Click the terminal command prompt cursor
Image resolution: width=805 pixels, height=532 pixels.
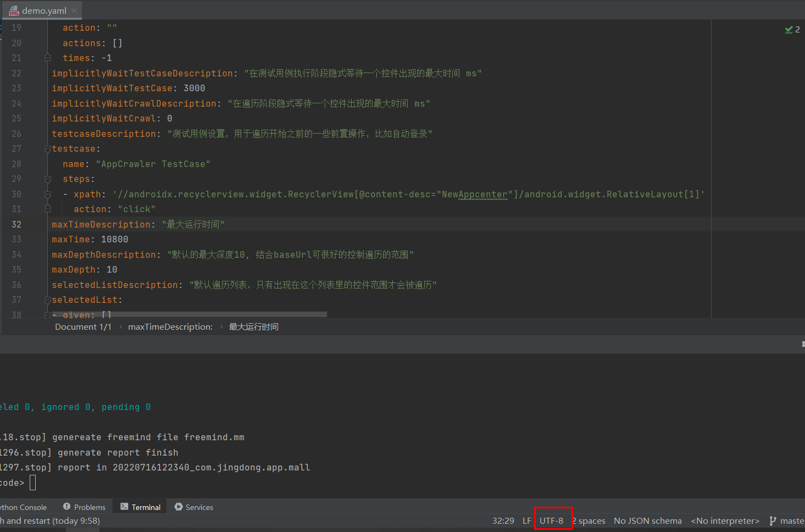[32, 483]
